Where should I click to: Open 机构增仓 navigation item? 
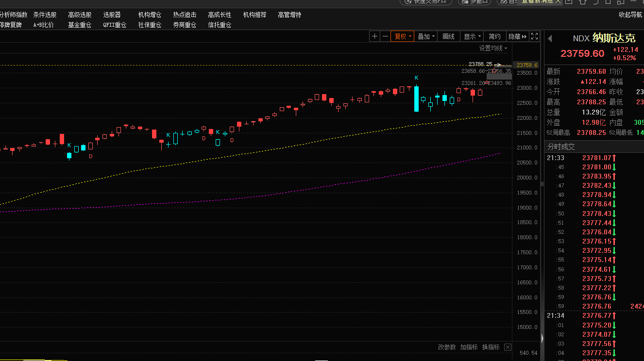[150, 15]
